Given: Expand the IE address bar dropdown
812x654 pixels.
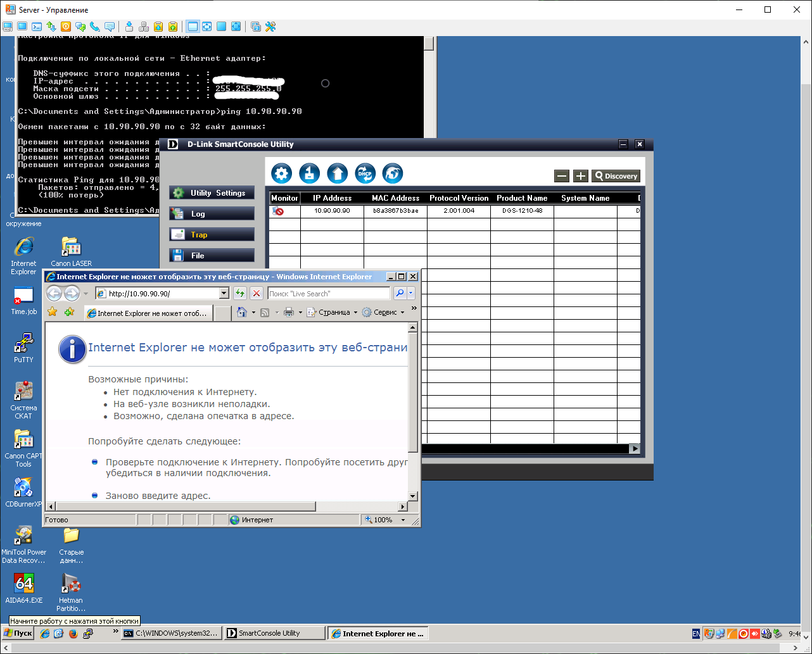Looking at the screenshot, I should click(224, 293).
